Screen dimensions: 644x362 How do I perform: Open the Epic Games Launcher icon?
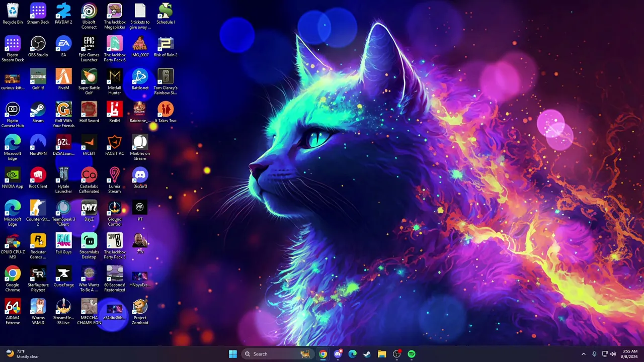click(89, 49)
